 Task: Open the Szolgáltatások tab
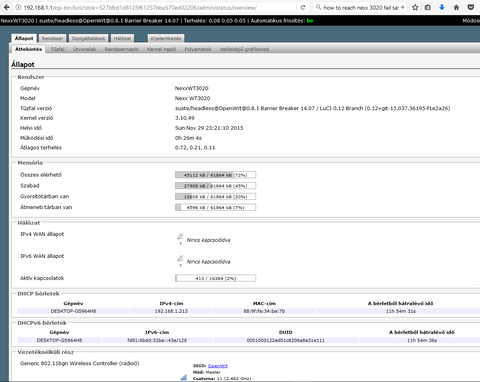(x=89, y=39)
